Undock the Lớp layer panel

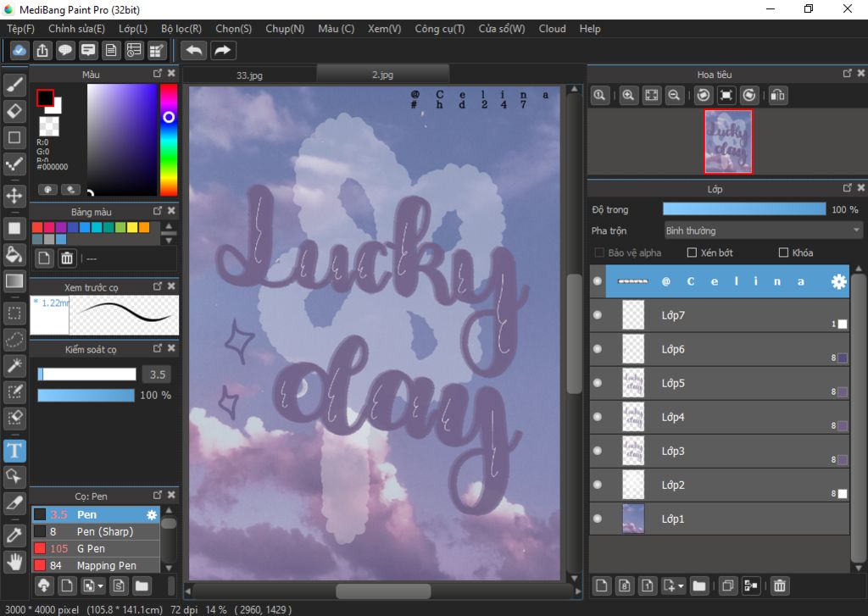pos(847,188)
